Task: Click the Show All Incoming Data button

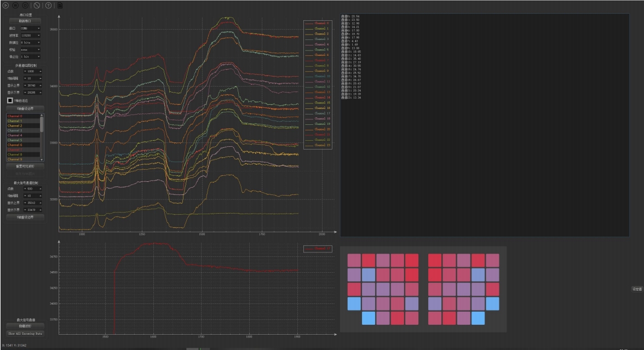Action: pyautogui.click(x=25, y=333)
